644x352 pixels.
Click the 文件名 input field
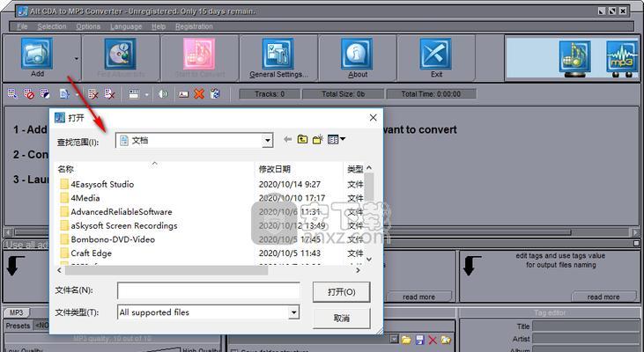(209, 290)
